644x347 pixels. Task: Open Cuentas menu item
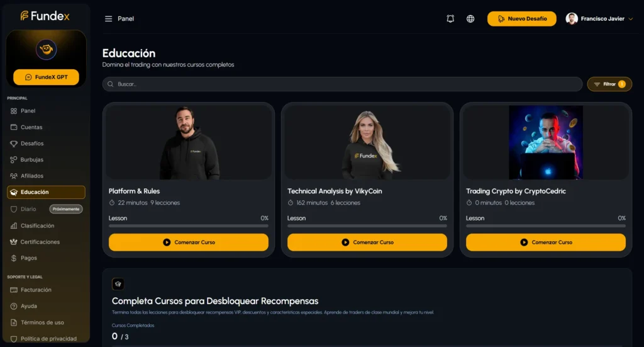31,127
